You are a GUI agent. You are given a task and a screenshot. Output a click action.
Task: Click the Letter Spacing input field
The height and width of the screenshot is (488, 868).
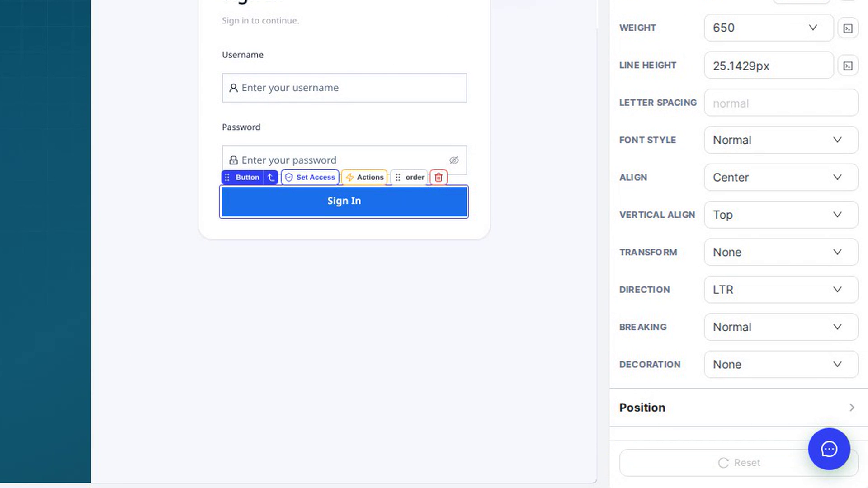pos(781,103)
